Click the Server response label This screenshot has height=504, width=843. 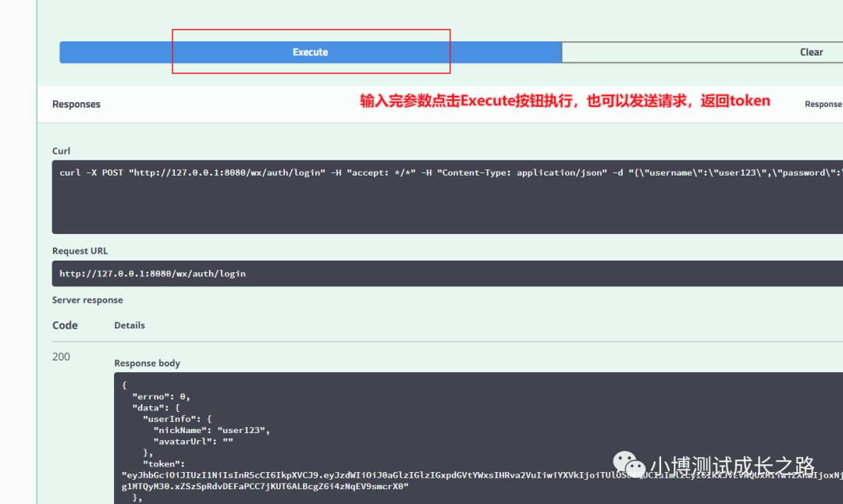coord(87,300)
